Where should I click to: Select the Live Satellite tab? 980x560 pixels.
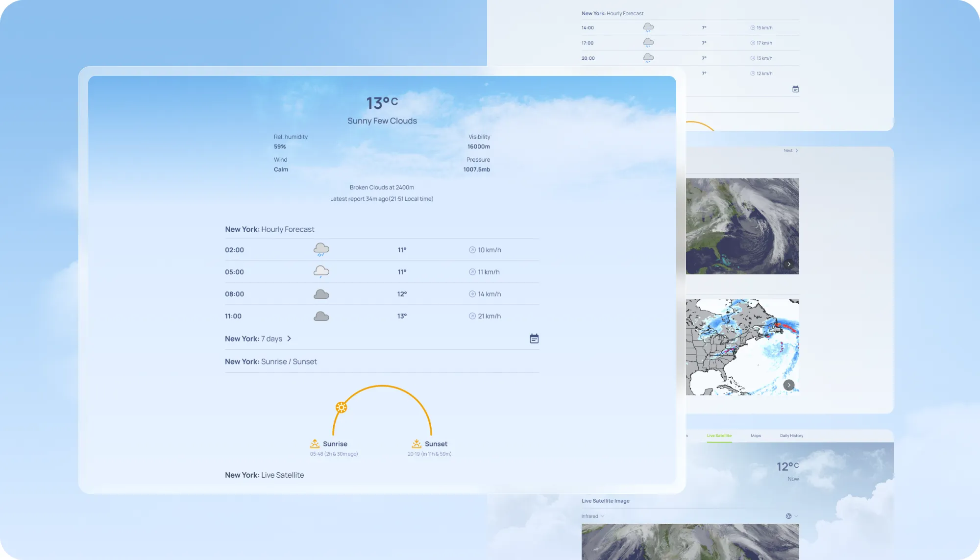719,436
